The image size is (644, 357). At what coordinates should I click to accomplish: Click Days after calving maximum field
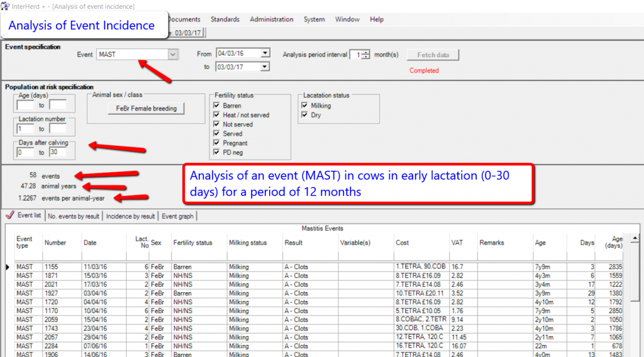pos(57,152)
